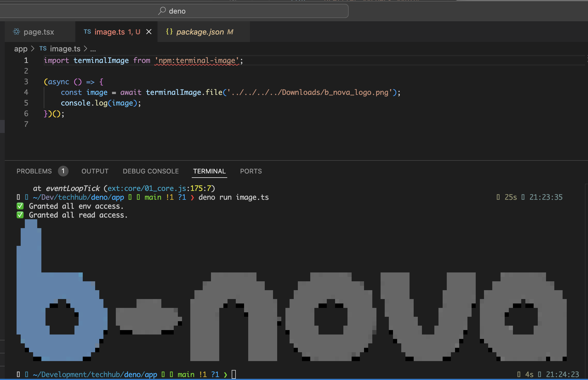Click the image.ts breadcrumb segment
The image size is (588, 380).
(x=65, y=49)
